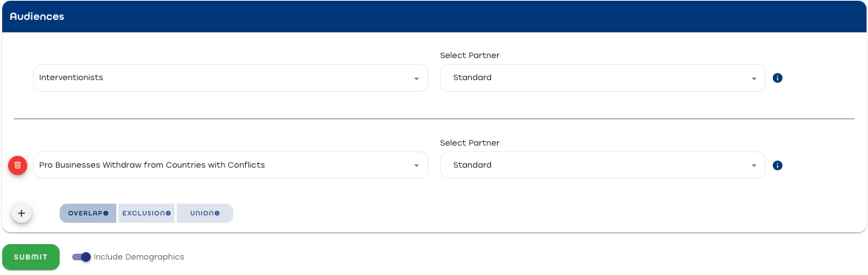Expand the first Select Partner Standard dropdown
This screenshot has height=275, width=868.
(x=603, y=78)
